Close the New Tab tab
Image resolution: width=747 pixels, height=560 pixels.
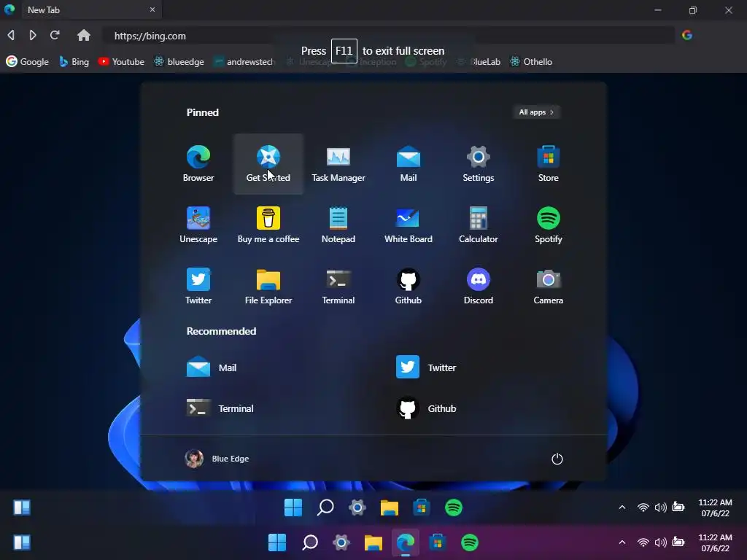[x=152, y=9]
